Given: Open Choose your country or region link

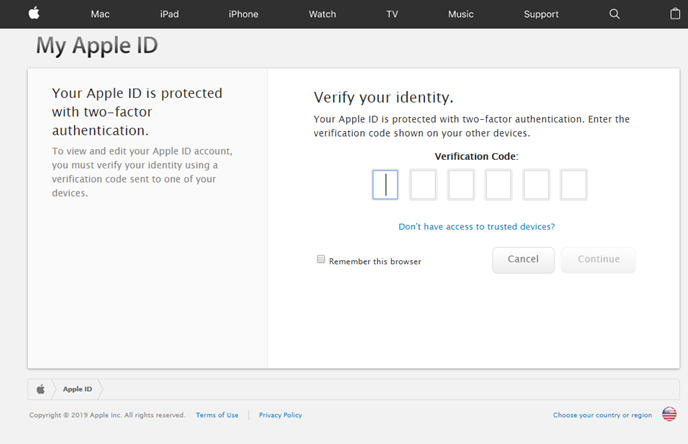Looking at the screenshot, I should (602, 415).
